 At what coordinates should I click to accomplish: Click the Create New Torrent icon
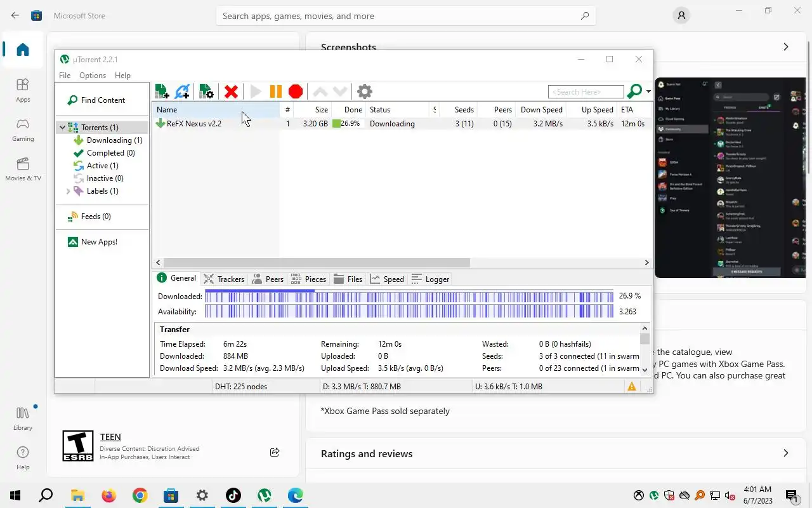[x=206, y=91]
